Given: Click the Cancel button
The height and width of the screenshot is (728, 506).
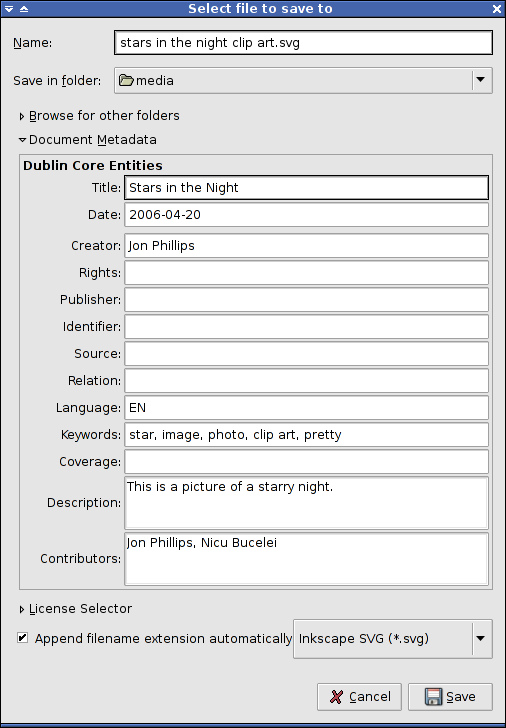Looking at the screenshot, I should tap(359, 696).
